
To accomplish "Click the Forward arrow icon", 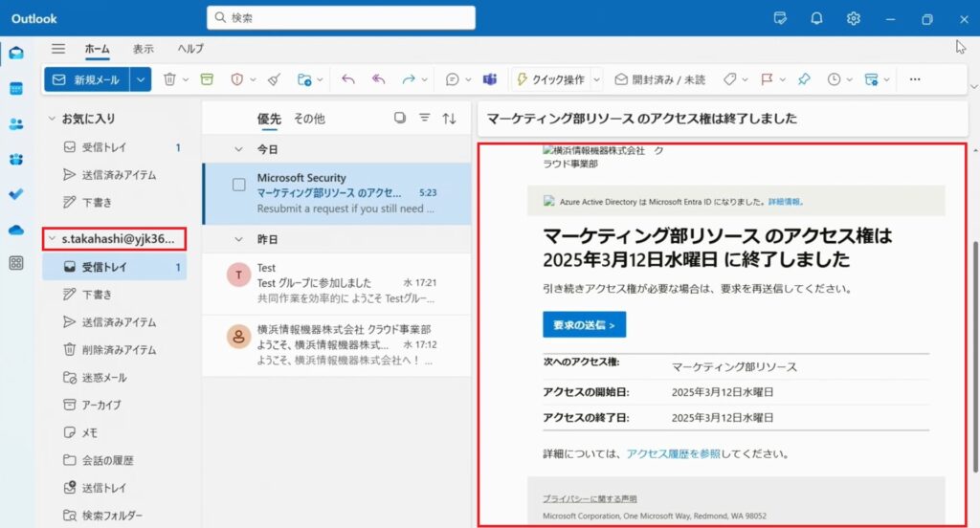I will [x=409, y=79].
